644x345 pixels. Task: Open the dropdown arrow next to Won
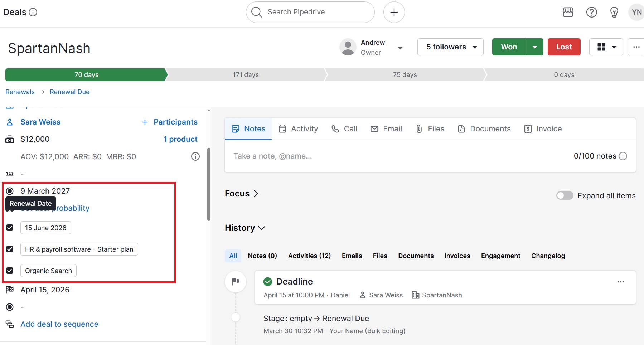click(534, 47)
